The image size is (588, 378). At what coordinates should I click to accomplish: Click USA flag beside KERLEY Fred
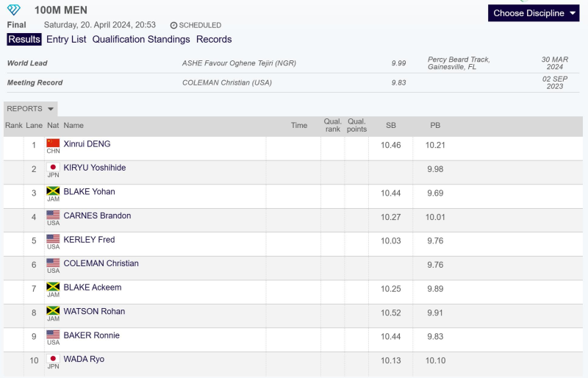tap(53, 239)
